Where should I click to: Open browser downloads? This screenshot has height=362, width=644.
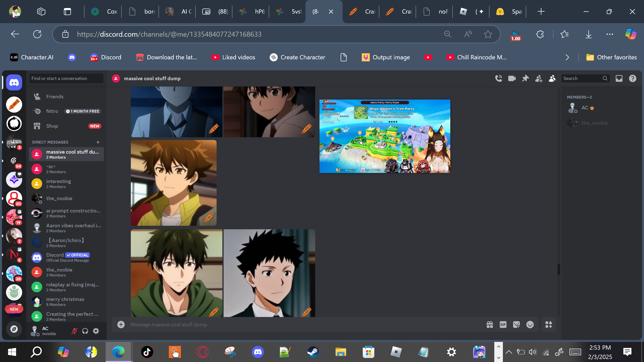589,34
